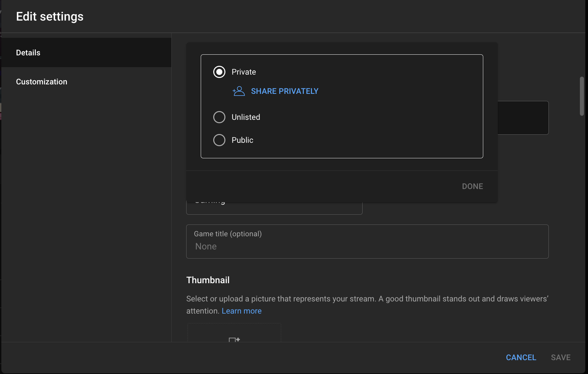Select the Unlisted visibility option
The image size is (588, 374).
[219, 117]
